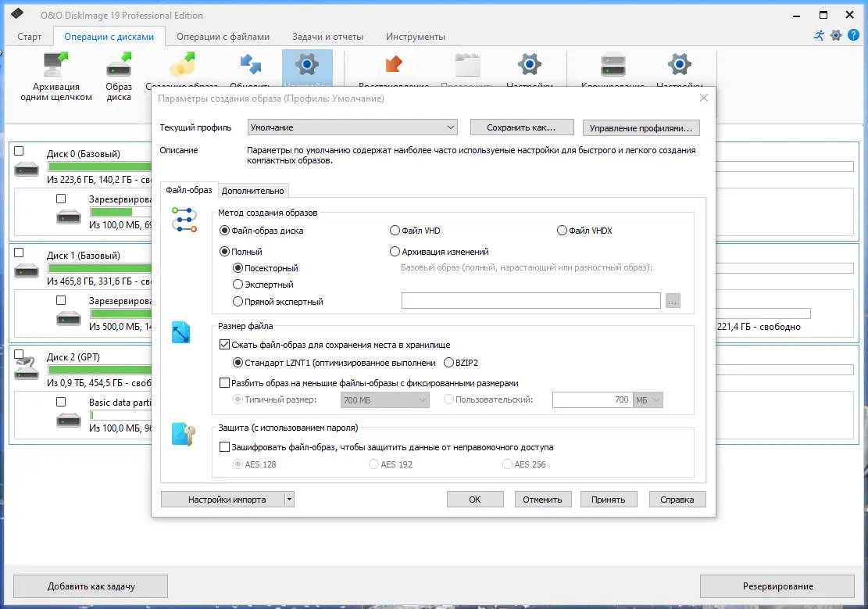Screen dimensions: 868x609
Task: Click the Диск 1 reserved partition drive icon
Action: pyautogui.click(x=69, y=319)
